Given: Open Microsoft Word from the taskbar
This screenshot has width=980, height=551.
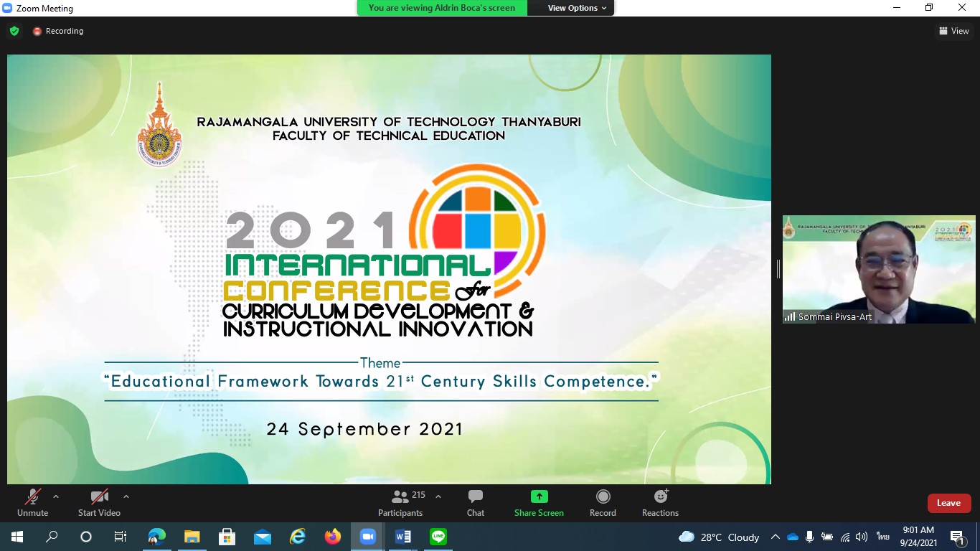Looking at the screenshot, I should [x=402, y=537].
